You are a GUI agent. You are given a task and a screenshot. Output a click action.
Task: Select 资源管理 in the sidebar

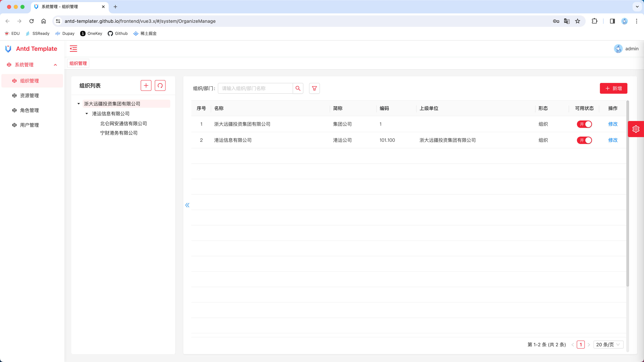[x=32, y=95]
